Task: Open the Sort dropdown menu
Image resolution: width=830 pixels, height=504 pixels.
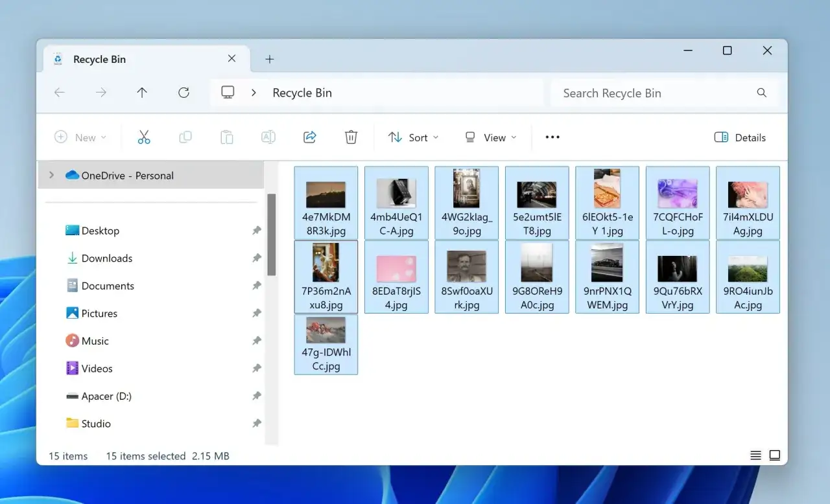Action: [x=413, y=137]
